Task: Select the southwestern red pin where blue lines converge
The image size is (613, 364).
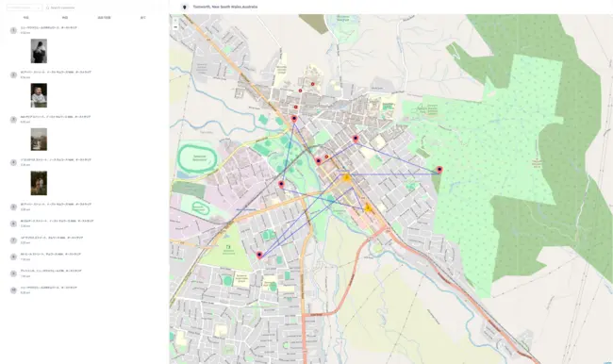Action: tap(259, 255)
